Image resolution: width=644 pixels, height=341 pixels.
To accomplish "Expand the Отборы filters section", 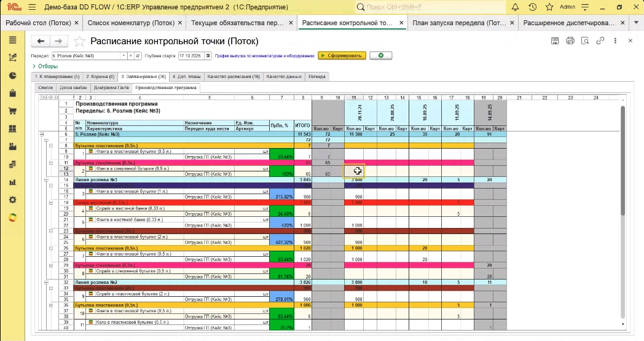I will [44, 66].
